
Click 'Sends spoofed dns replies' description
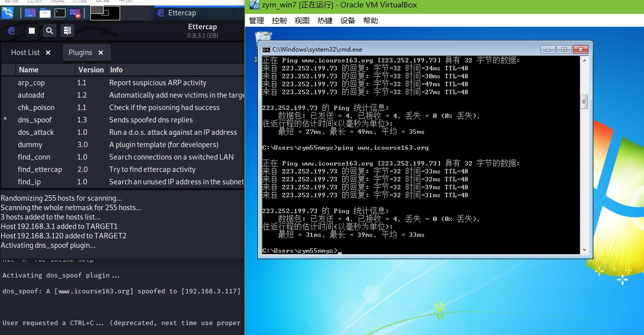tap(151, 120)
